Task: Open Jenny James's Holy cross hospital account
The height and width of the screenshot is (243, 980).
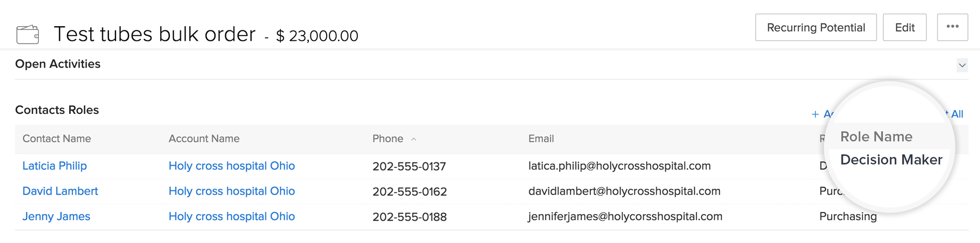Action: tap(231, 216)
